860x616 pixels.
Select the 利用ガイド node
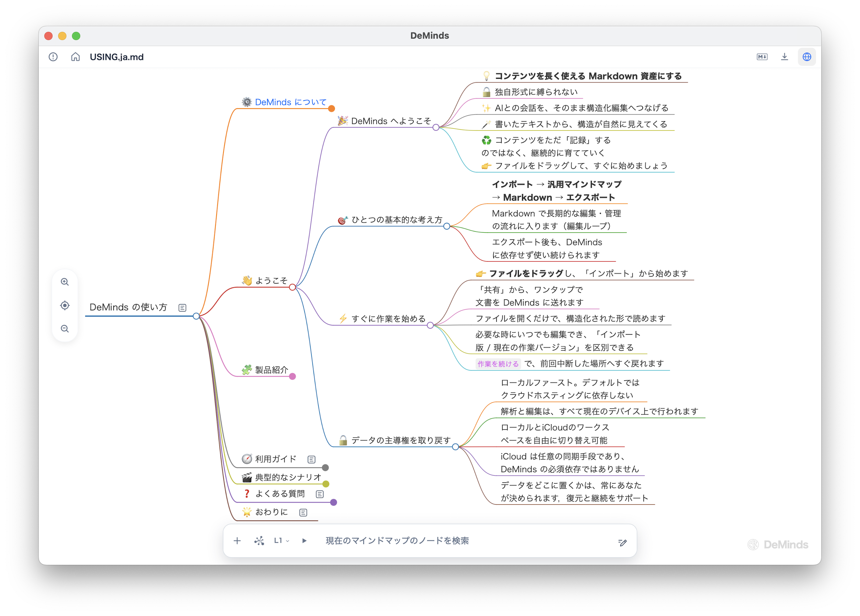click(269, 459)
